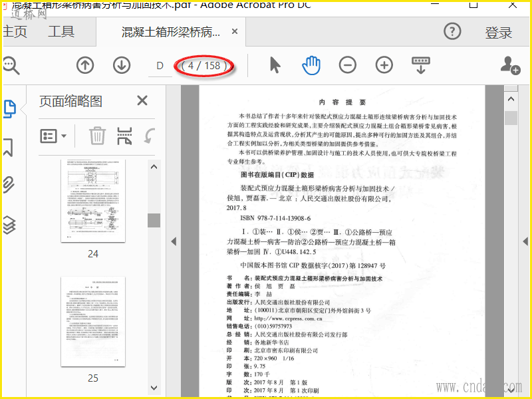This screenshot has height=399, width=532.
Task: Select the page 25 thumbnail
Action: point(93,321)
